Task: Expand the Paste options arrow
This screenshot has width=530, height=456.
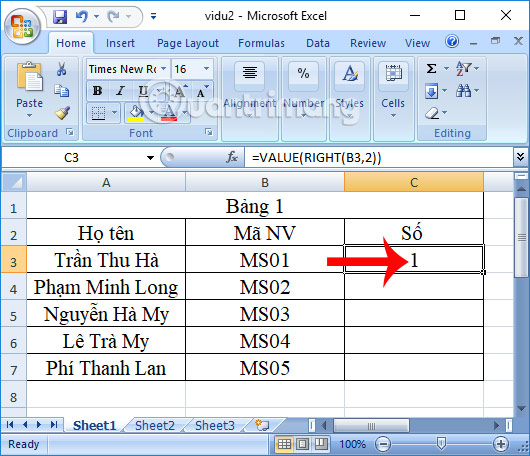Action: 29,116
